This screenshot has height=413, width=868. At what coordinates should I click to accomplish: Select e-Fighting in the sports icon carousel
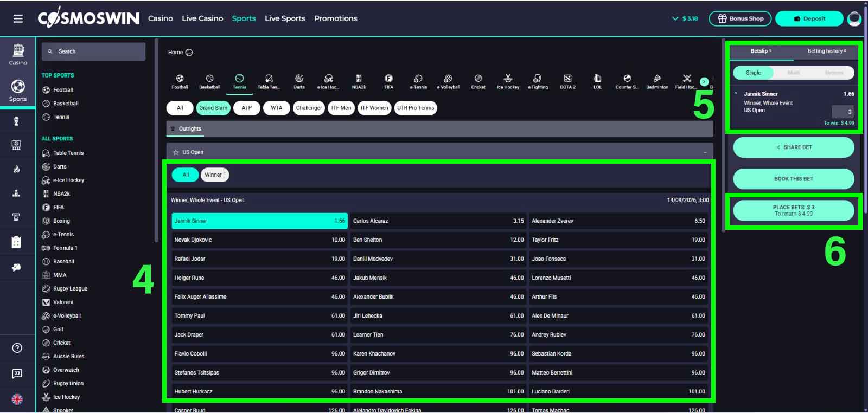[x=538, y=82]
